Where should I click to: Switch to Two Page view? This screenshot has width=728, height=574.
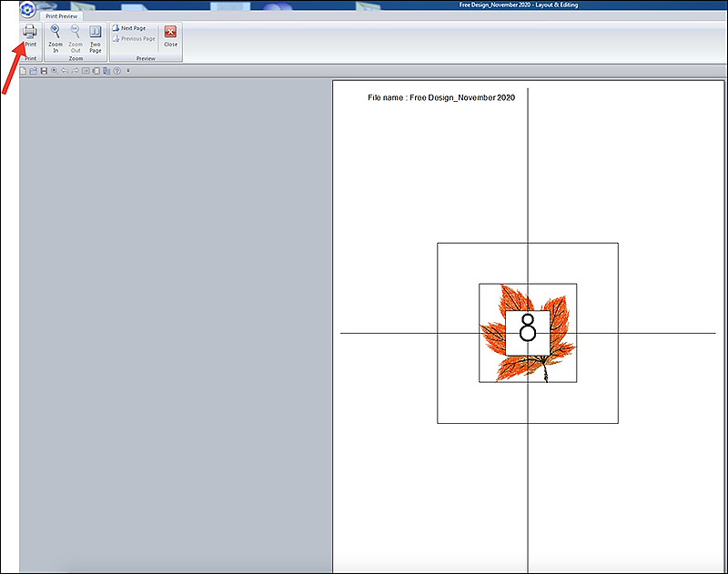pos(96,36)
